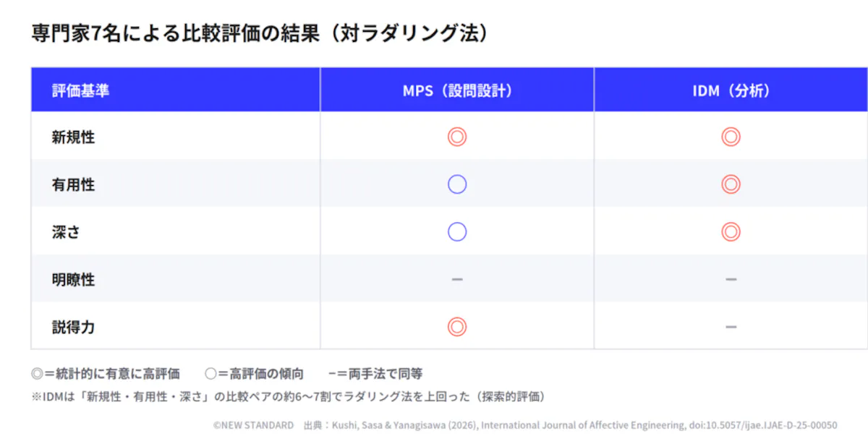
Task: Click the 説得力 row label
Action: click(73, 328)
